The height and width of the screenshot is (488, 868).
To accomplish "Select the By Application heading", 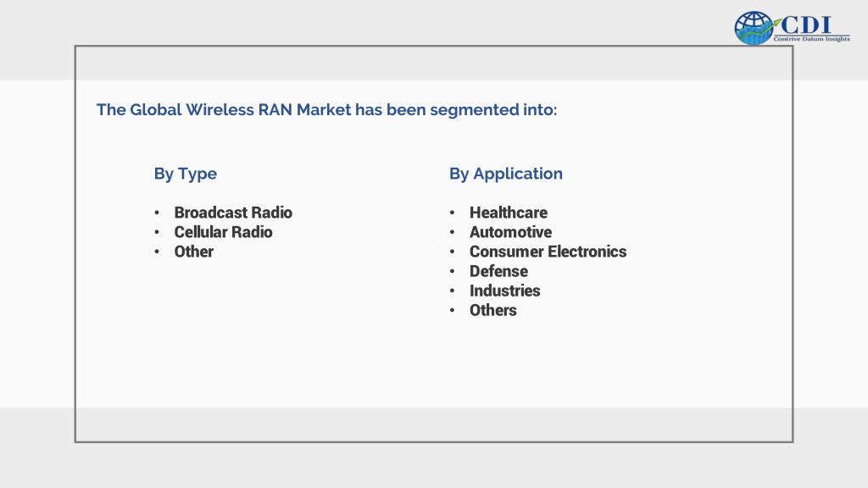I will pos(506,175).
